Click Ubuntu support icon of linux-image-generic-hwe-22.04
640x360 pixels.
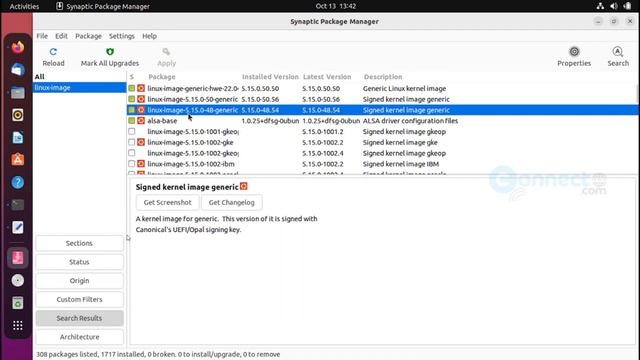tap(141, 88)
